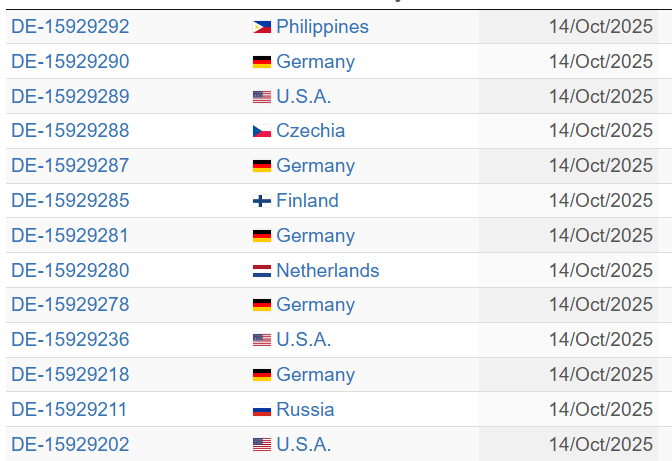The width and height of the screenshot is (672, 461).
Task: Open entry DE-15929280
Action: point(70,271)
